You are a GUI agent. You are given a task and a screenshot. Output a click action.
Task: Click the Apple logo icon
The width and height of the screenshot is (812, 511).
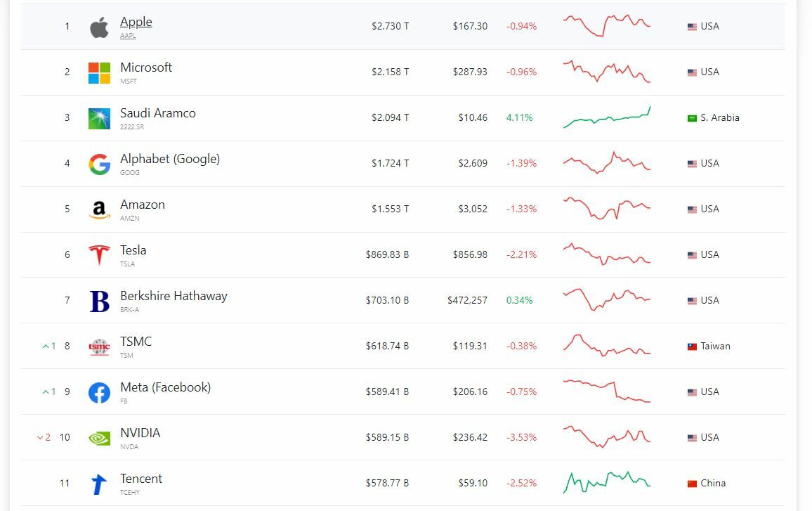pos(99,27)
